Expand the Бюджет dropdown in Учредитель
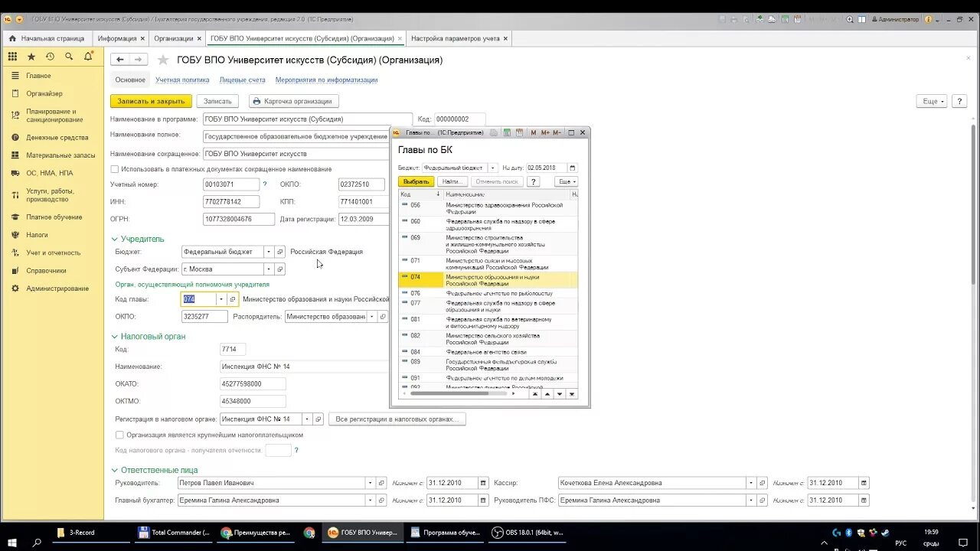 (x=269, y=252)
